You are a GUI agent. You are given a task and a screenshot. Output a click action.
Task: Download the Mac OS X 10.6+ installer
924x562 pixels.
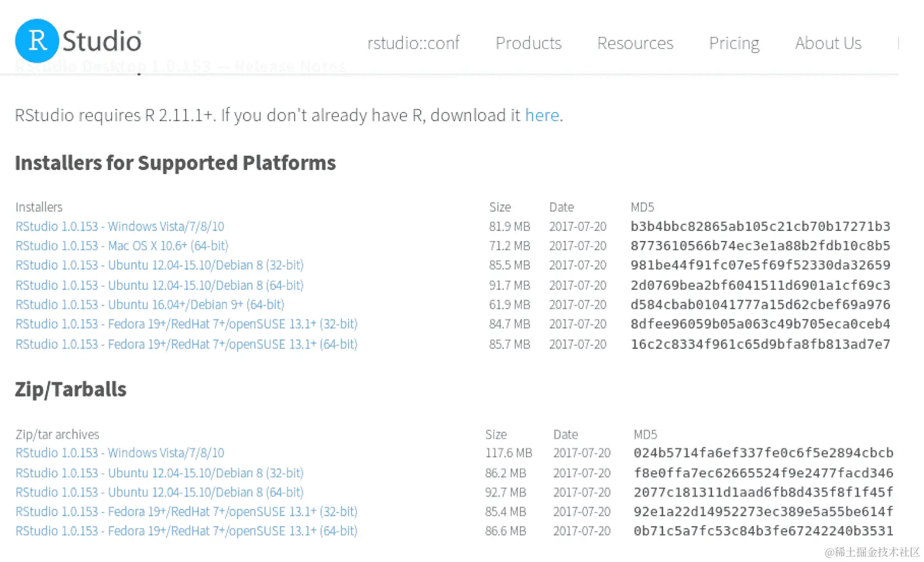122,246
